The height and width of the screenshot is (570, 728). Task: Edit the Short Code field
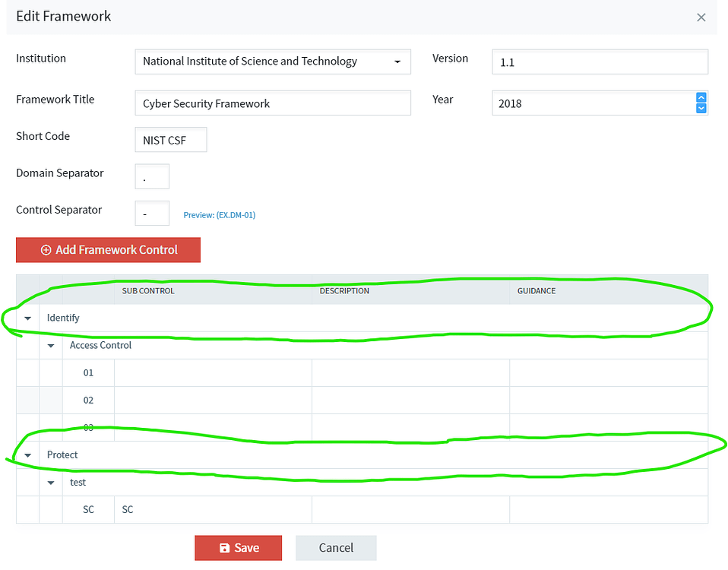170,140
